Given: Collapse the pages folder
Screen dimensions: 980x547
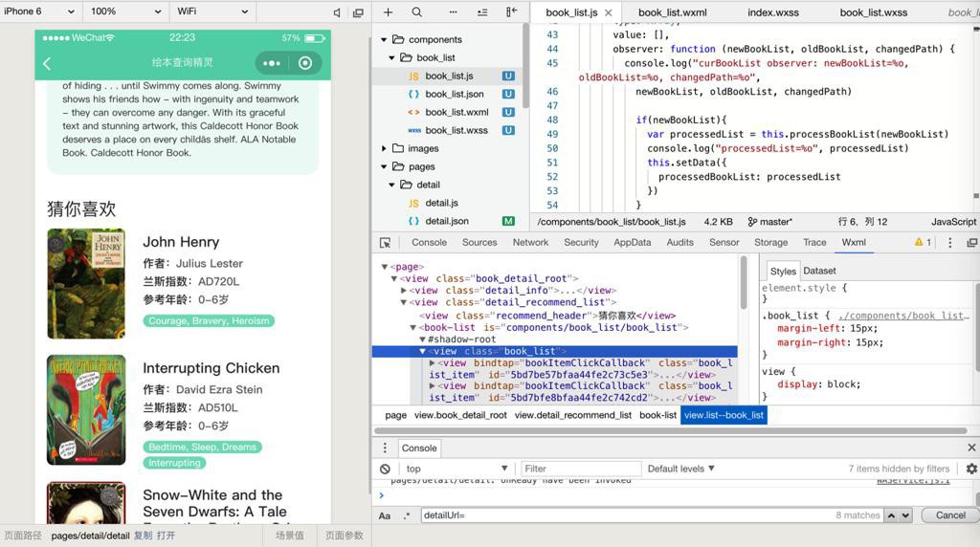Looking at the screenshot, I should coord(384,166).
